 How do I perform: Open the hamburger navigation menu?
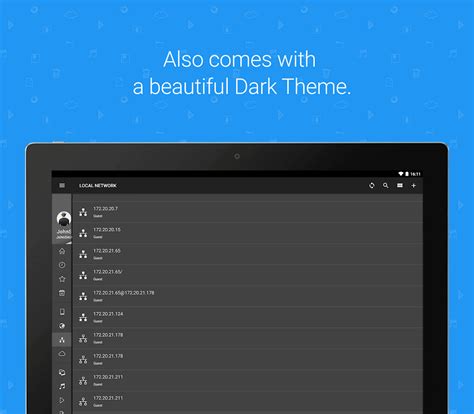62,185
